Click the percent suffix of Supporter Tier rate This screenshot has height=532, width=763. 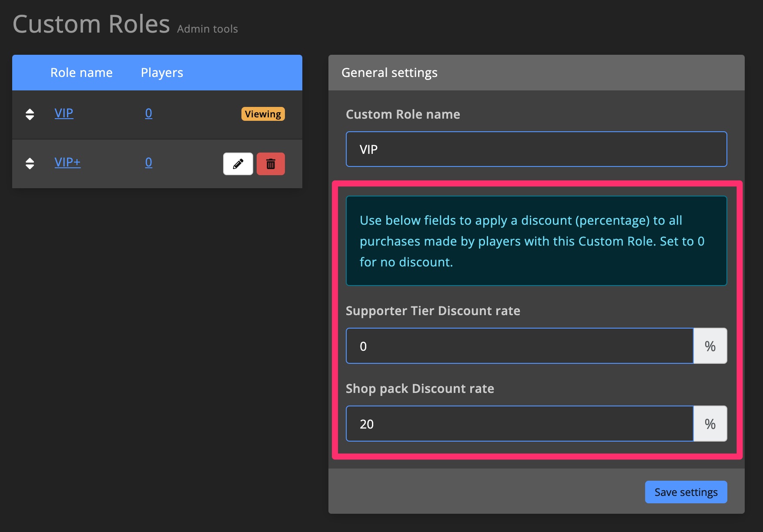click(710, 346)
